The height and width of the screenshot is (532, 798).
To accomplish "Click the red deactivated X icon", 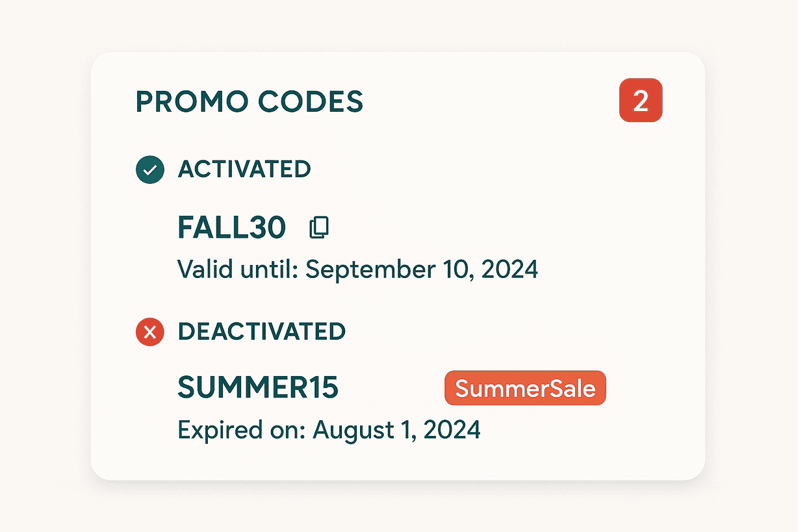I will (149, 333).
